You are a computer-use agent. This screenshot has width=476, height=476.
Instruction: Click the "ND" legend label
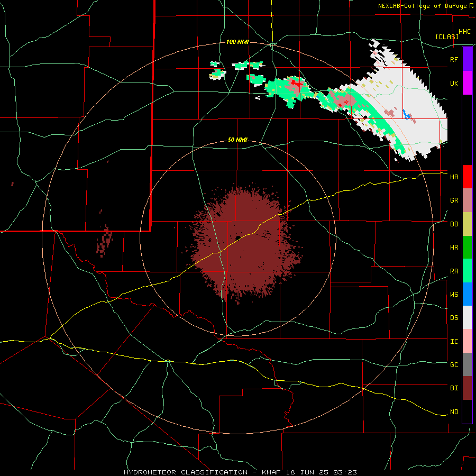click(x=454, y=412)
